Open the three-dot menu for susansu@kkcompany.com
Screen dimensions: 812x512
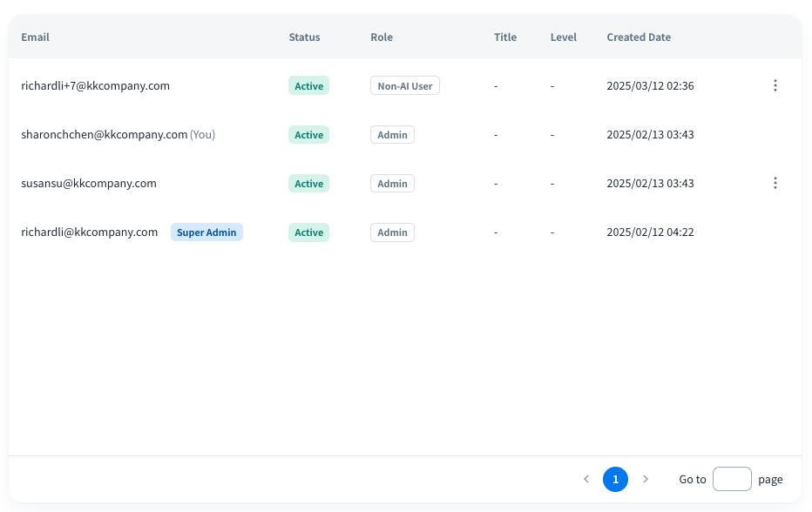click(x=775, y=183)
